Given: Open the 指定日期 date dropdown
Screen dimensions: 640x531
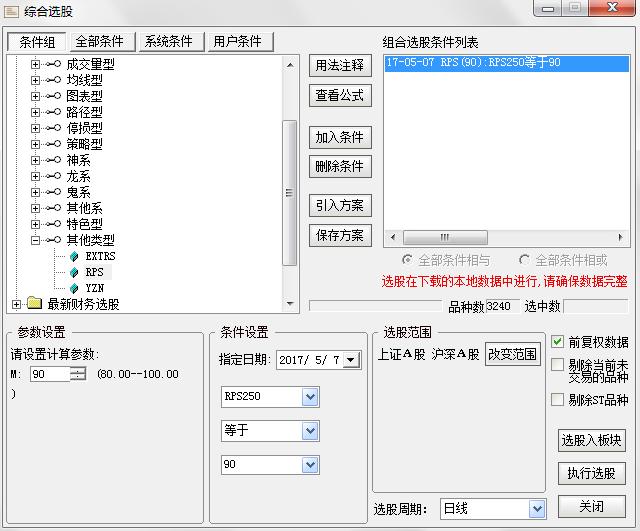Looking at the screenshot, I should tap(351, 360).
